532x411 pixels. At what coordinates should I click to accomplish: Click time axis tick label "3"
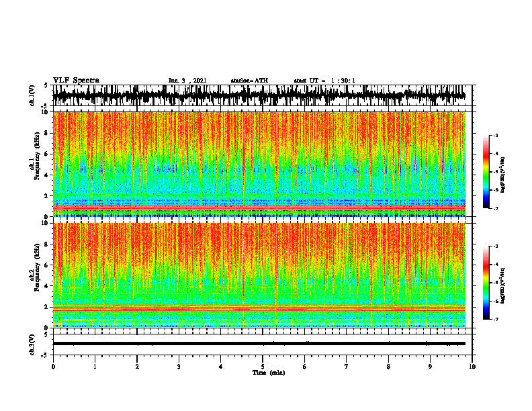(x=179, y=367)
